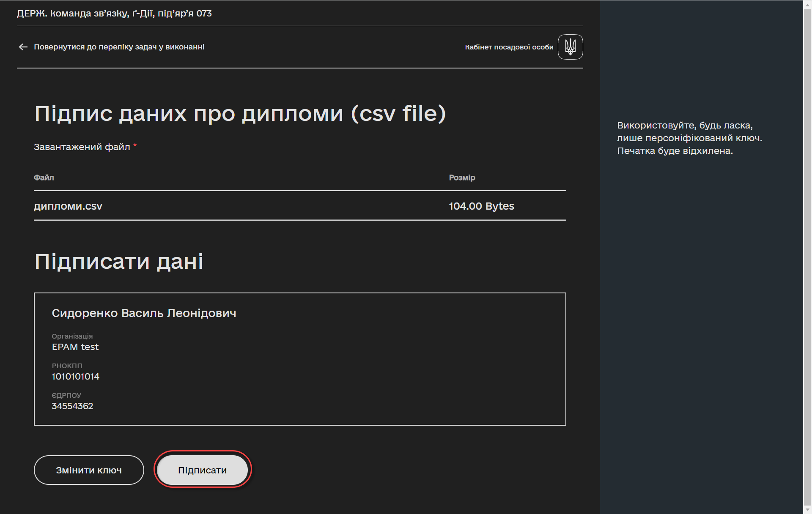The height and width of the screenshot is (514, 812).
Task: Click the Файл column header
Action: pos(44,178)
